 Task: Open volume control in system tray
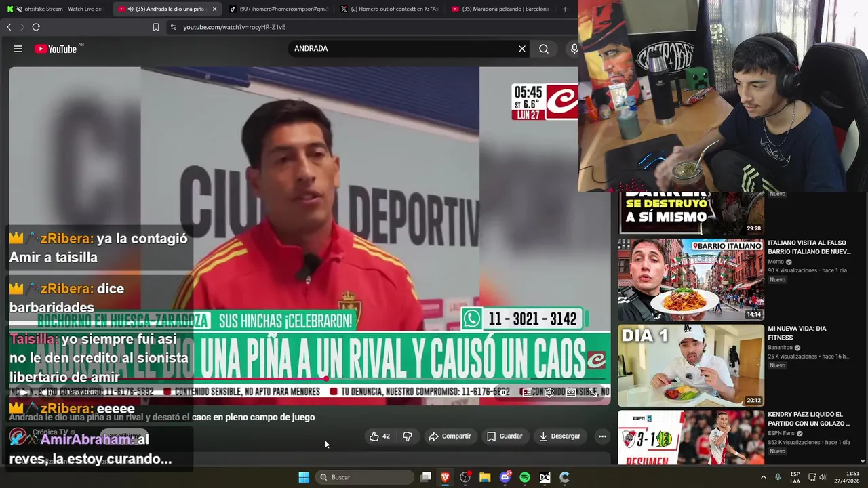(x=823, y=477)
